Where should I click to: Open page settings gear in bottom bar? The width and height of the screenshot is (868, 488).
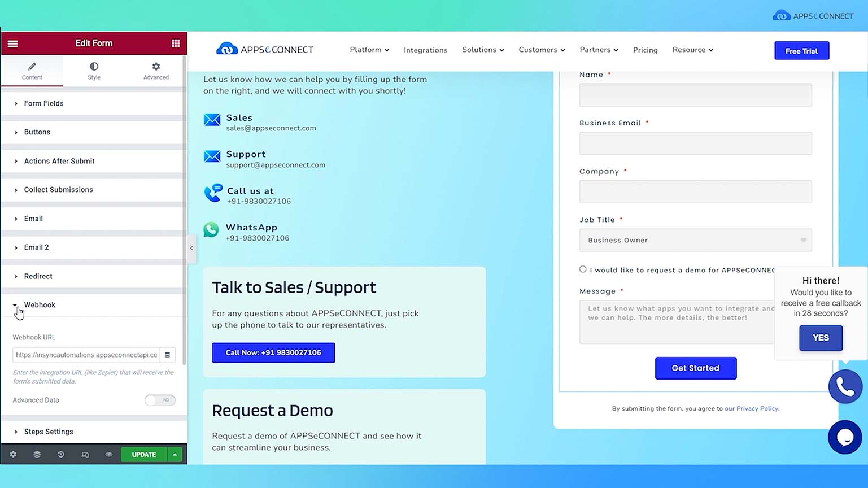tap(13, 454)
